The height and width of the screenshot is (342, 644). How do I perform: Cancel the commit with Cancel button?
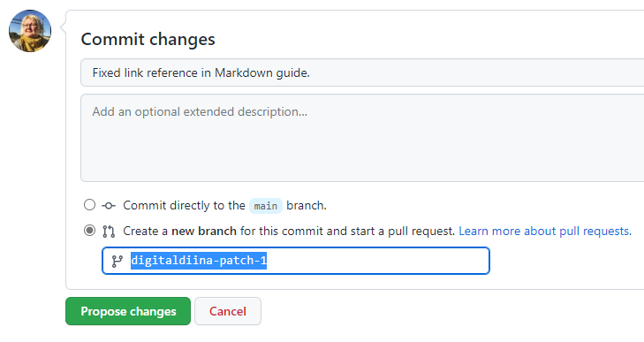(x=228, y=311)
